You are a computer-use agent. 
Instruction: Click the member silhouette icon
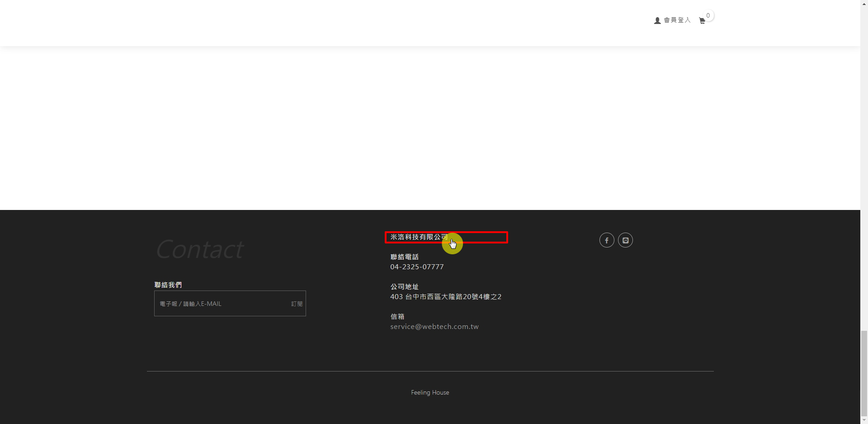(x=657, y=20)
